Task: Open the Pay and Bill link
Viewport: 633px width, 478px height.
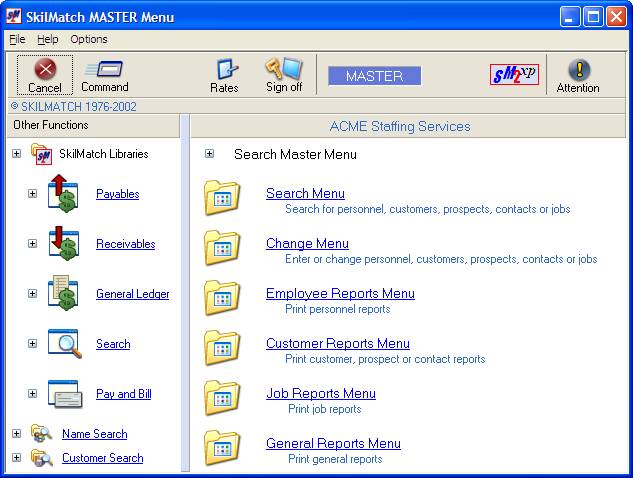Action: 124,394
